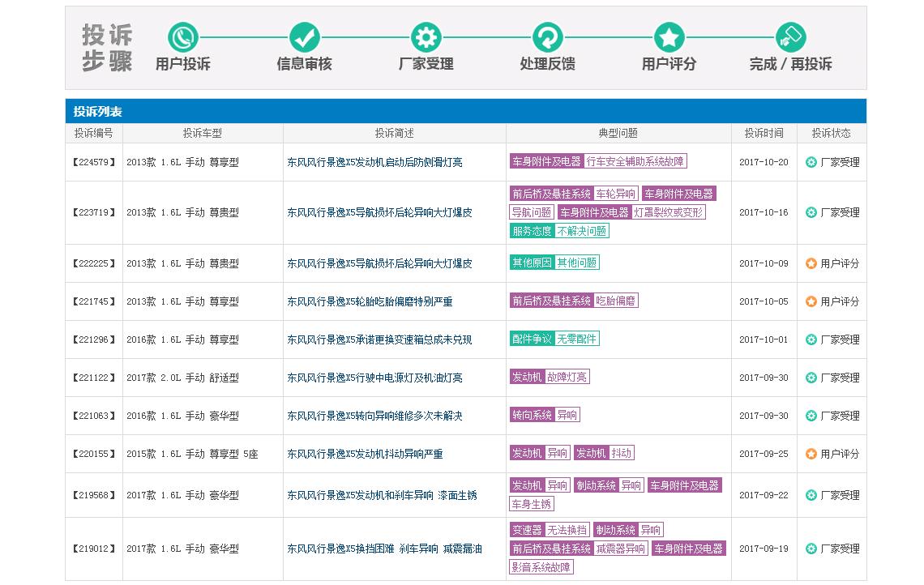Click the 用户投诉 phone step icon
Screen dimensions: 924x585
tap(182, 36)
